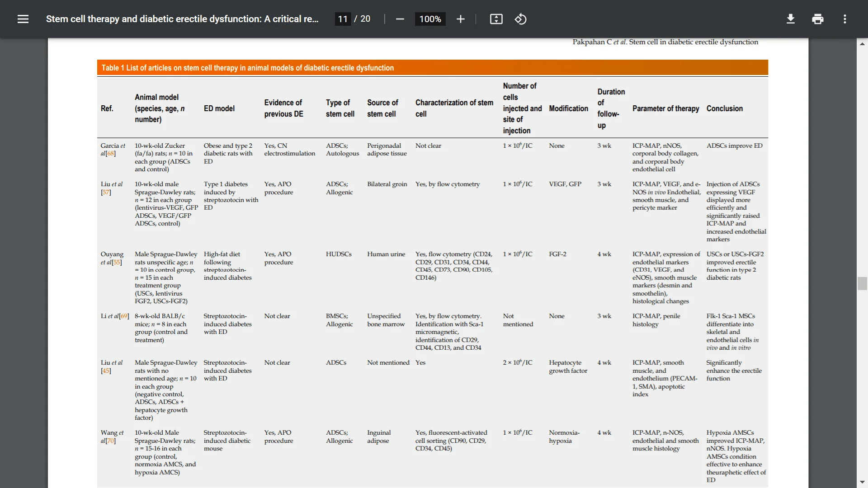This screenshot has height=488, width=868.
Task: Edit the current page number field
Action: [343, 19]
